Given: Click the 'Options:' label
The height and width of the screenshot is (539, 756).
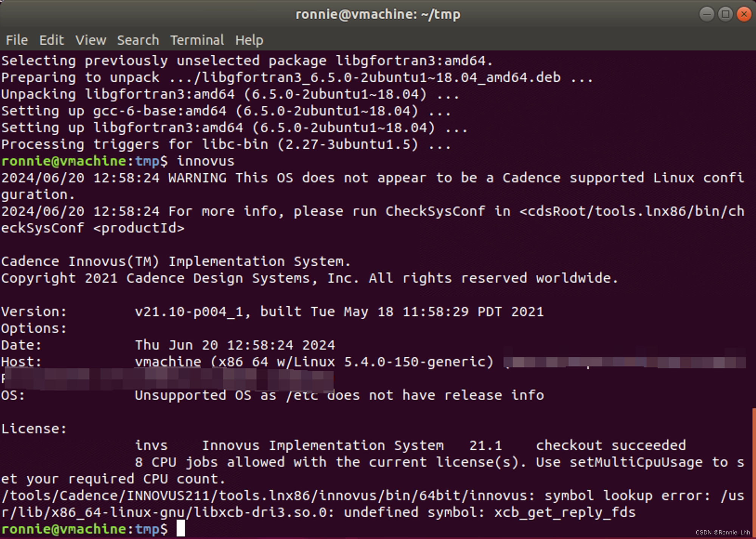Looking at the screenshot, I should 34,328.
